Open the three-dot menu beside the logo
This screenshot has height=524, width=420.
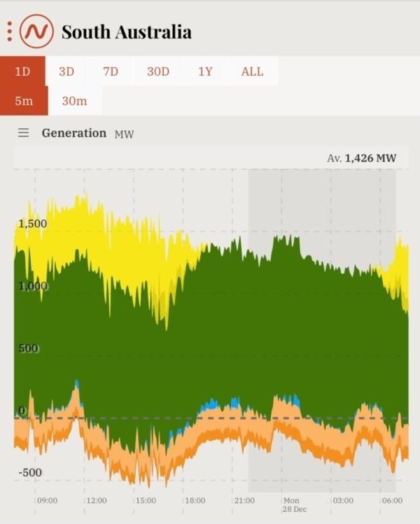9,32
